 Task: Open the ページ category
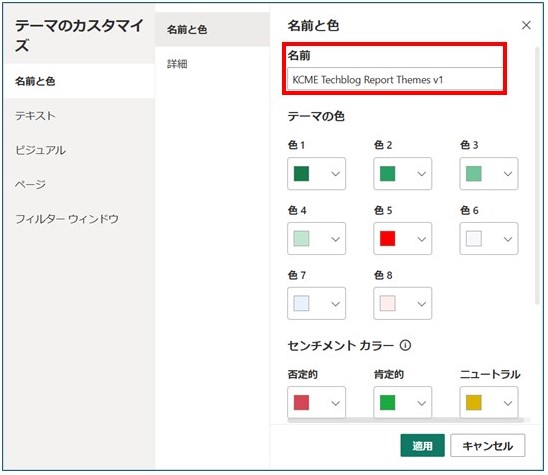(x=79, y=184)
